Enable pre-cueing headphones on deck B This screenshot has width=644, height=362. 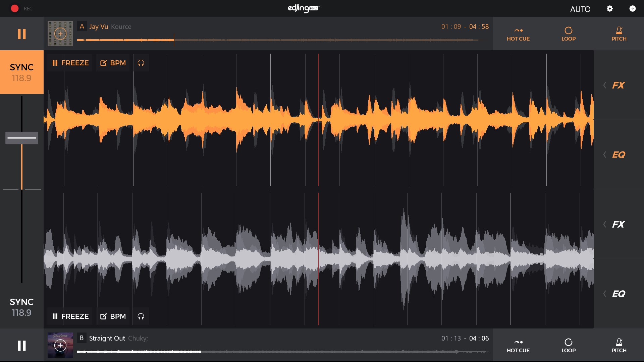point(141,316)
